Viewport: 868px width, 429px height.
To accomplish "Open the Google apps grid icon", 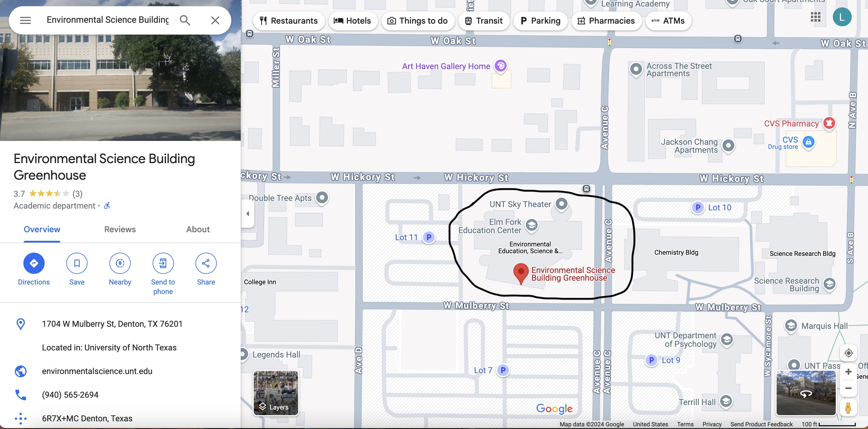I will pyautogui.click(x=816, y=17).
